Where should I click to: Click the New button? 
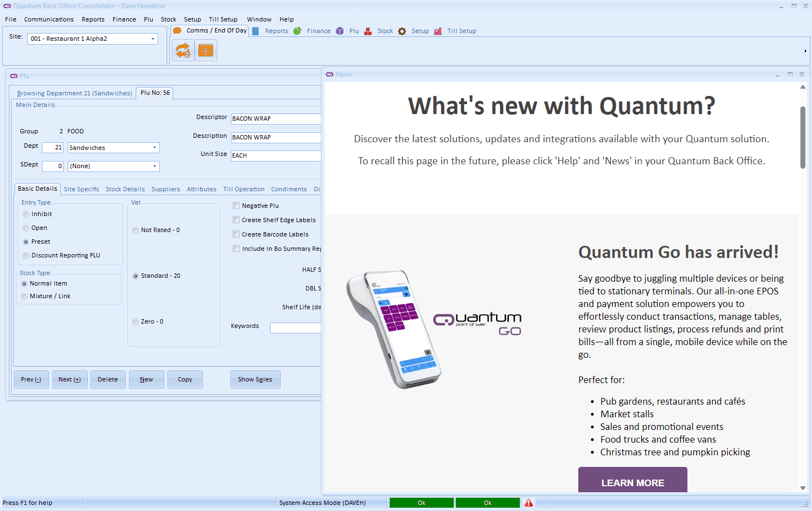[x=147, y=379]
